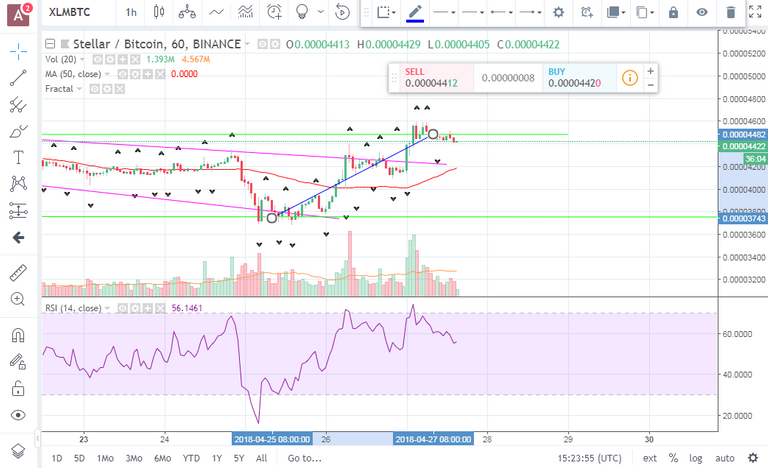Remove the Vol indicator with X
Screen dimensions: 768x468
click(x=135, y=59)
